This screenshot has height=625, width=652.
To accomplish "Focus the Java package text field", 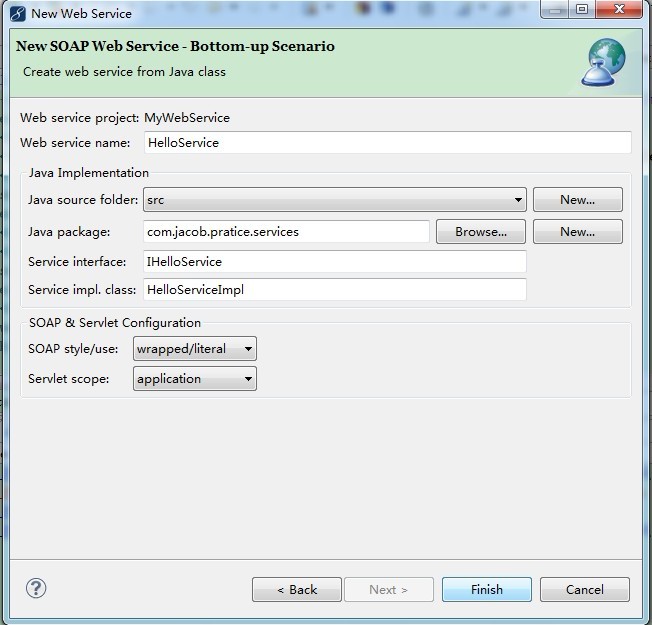I will [286, 232].
